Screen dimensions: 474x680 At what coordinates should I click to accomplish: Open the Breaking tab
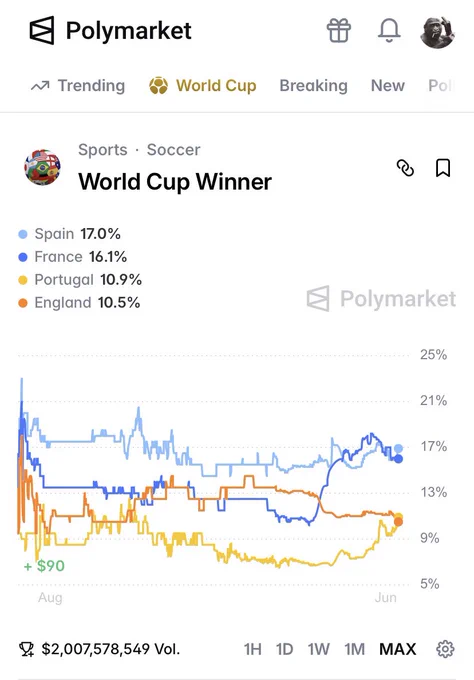pyautogui.click(x=314, y=86)
